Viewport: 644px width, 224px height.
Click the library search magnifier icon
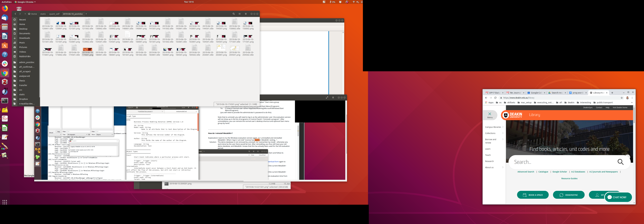click(620, 162)
